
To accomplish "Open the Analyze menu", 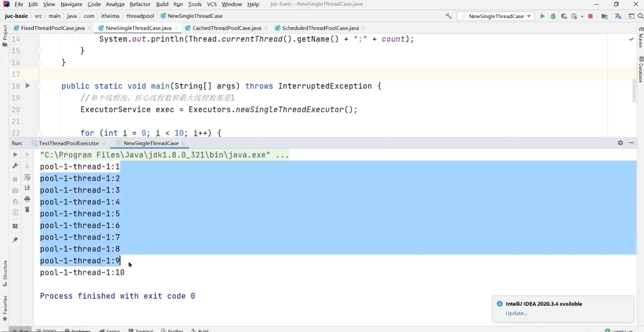I will click(115, 4).
